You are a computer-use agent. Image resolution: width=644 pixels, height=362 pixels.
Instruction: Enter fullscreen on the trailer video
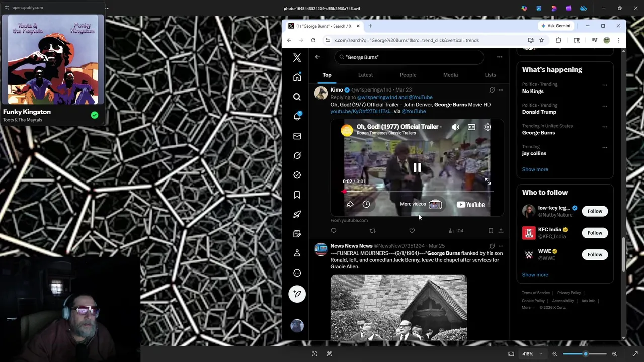487,182
